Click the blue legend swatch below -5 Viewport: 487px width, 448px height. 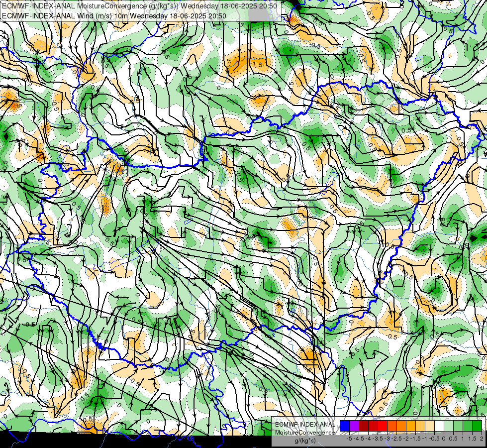[345, 426]
